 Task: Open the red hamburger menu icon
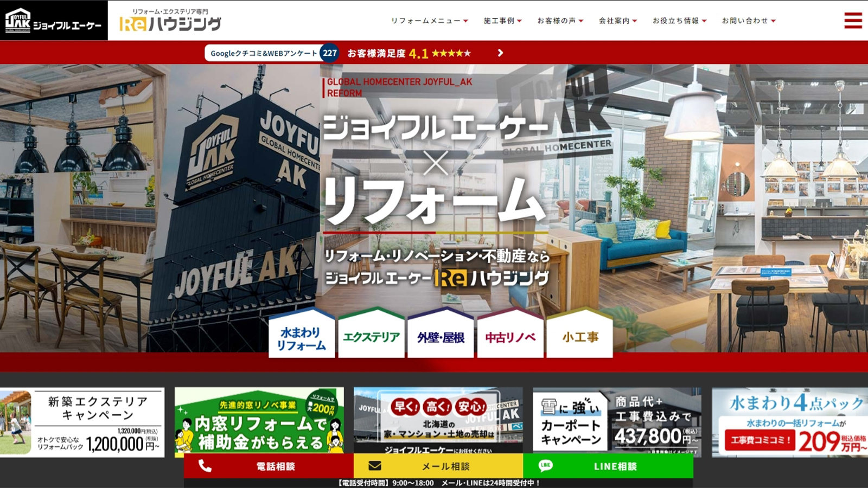pos(853,21)
